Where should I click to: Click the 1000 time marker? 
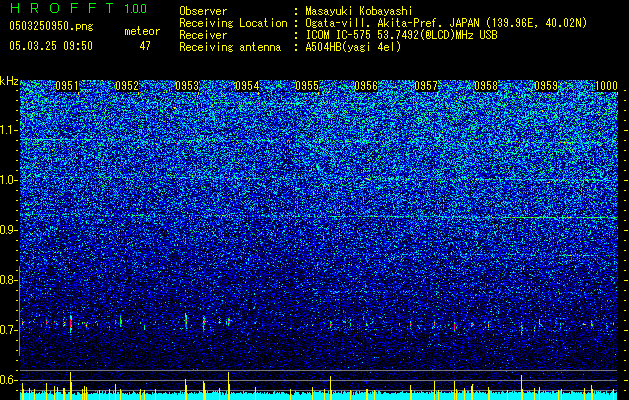coord(606,86)
